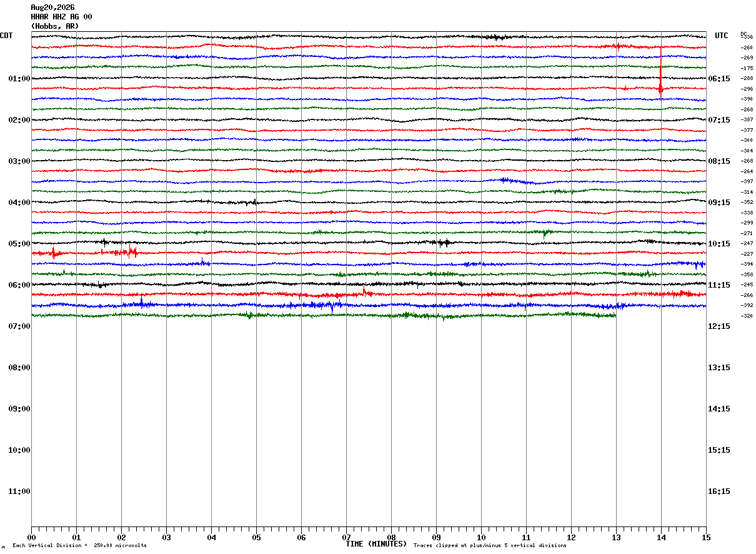Click the UTC timezone label

pos(722,36)
